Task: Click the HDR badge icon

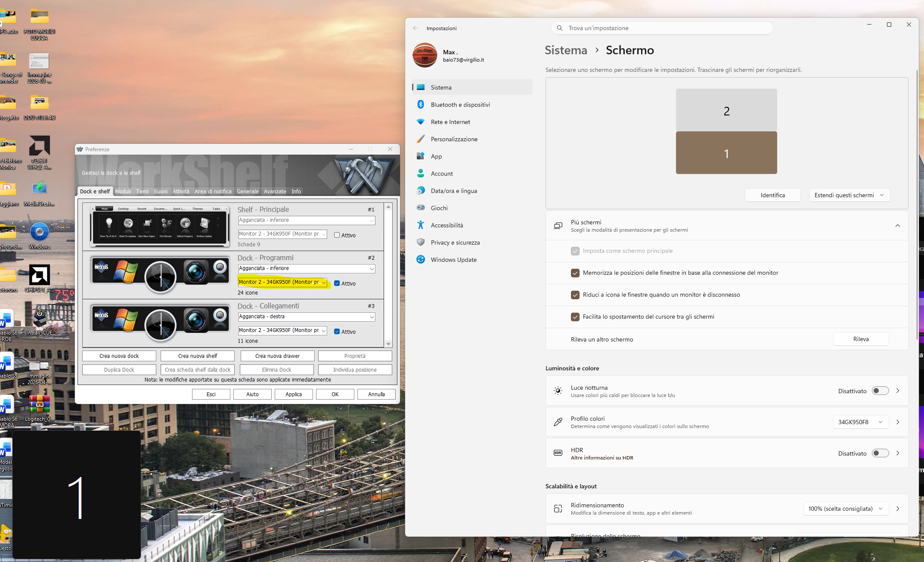Action: pos(558,453)
